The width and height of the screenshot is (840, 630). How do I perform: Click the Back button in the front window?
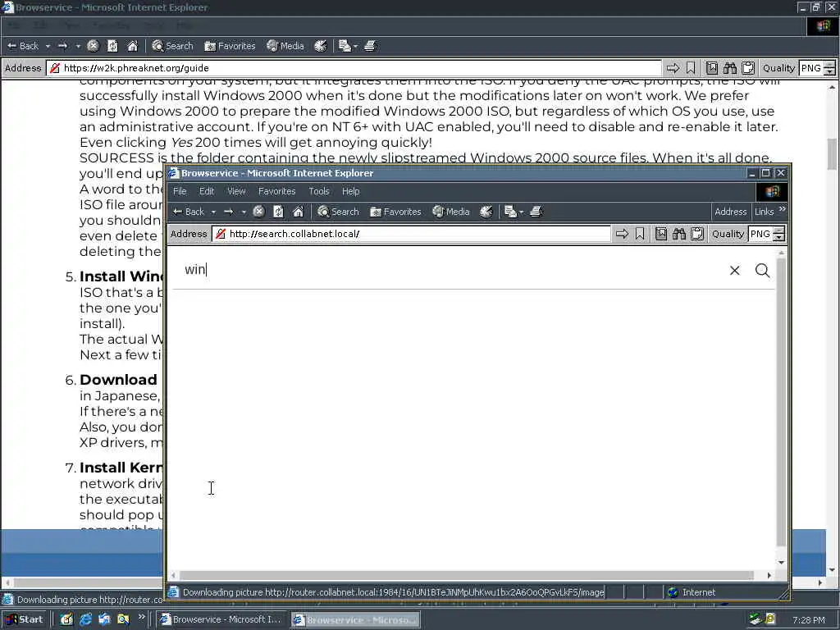point(189,212)
